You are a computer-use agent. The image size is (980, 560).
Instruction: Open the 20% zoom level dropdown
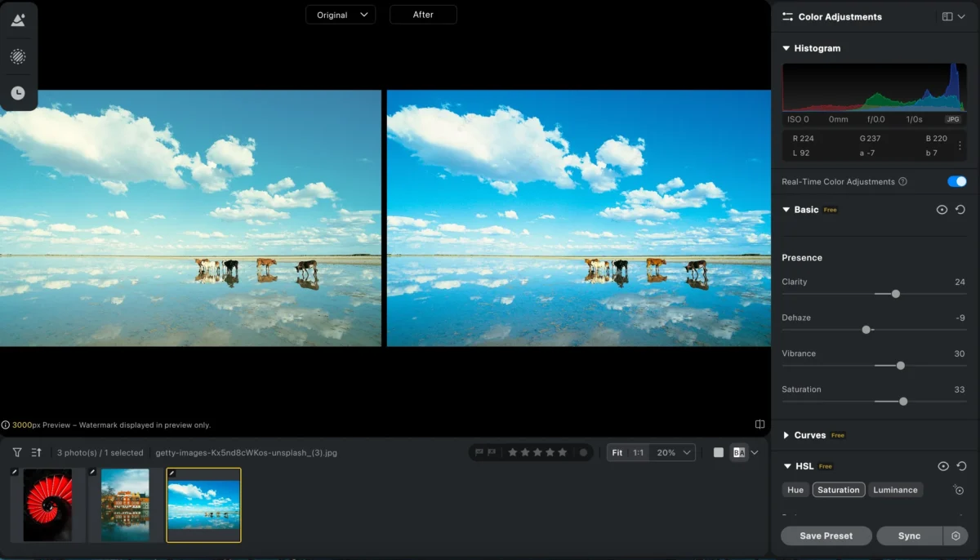pyautogui.click(x=675, y=452)
